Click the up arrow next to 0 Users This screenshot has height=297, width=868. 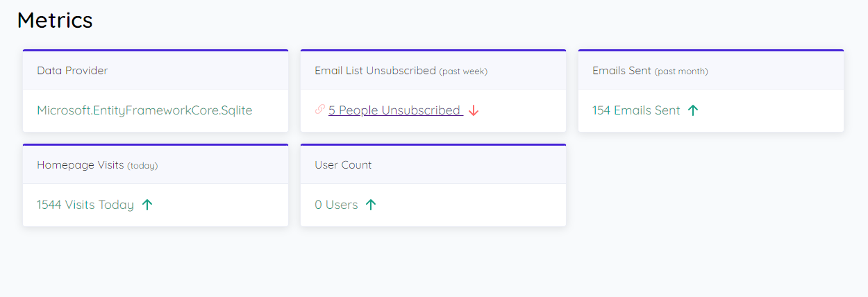click(371, 205)
